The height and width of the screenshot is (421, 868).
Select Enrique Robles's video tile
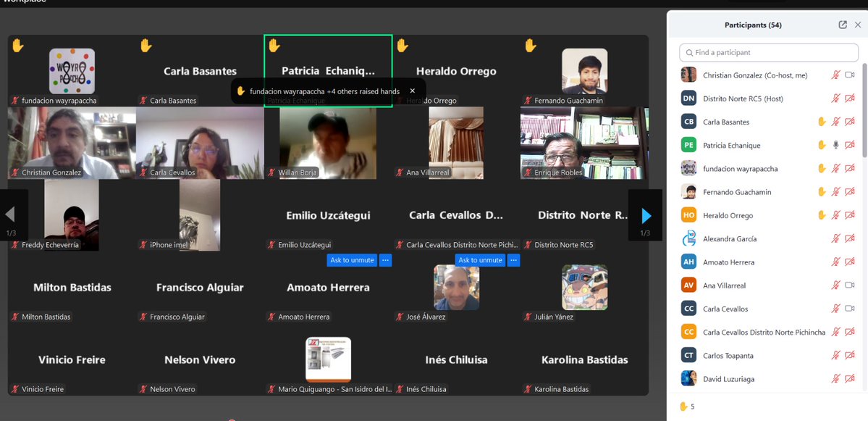pos(584,143)
